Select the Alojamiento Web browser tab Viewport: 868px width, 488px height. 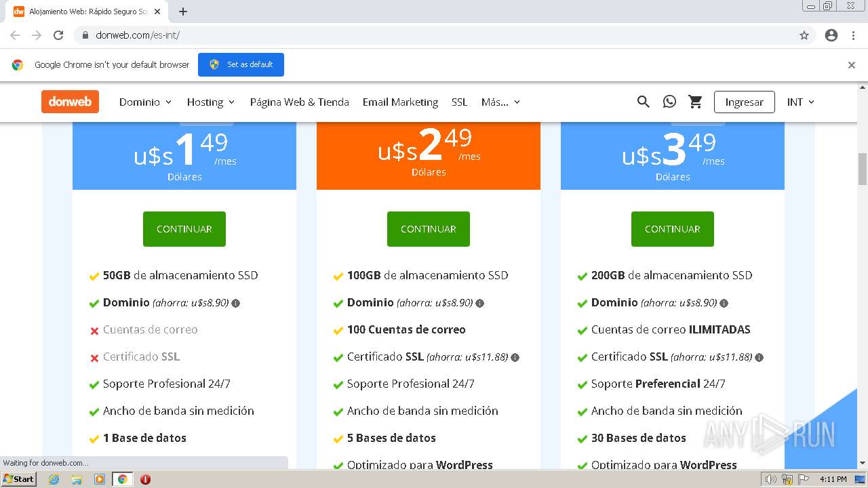(88, 12)
